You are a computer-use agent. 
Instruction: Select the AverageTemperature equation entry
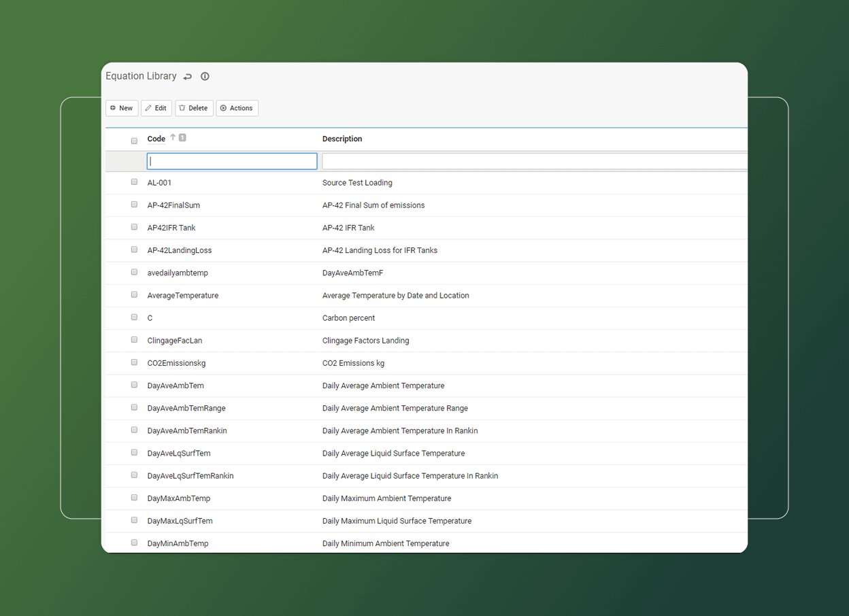(183, 296)
